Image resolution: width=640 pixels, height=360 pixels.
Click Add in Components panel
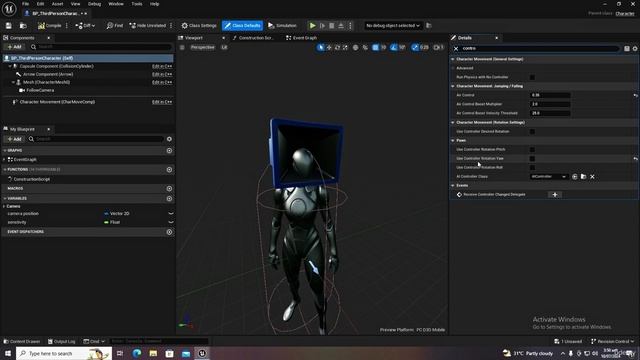14,47
